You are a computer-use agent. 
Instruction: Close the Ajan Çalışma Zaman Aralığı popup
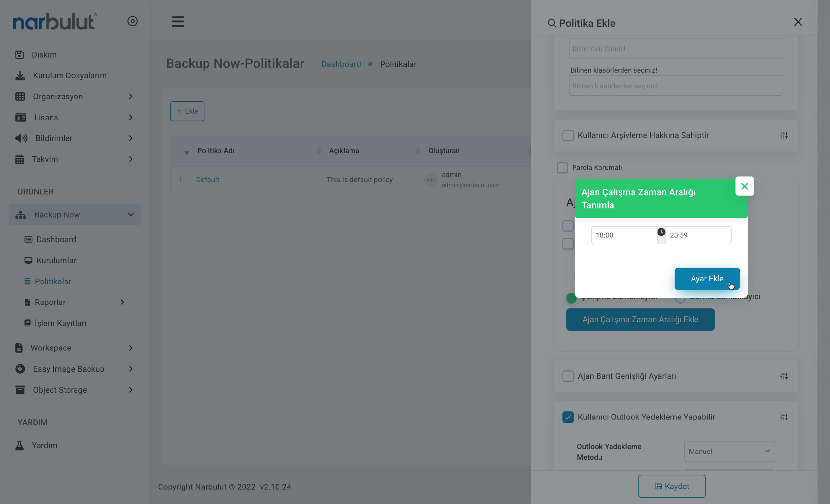tap(744, 186)
